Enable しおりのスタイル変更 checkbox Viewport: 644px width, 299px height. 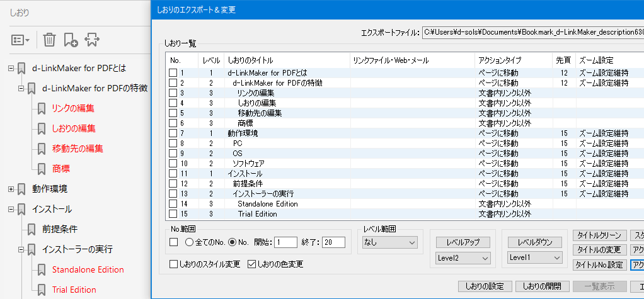click(173, 264)
